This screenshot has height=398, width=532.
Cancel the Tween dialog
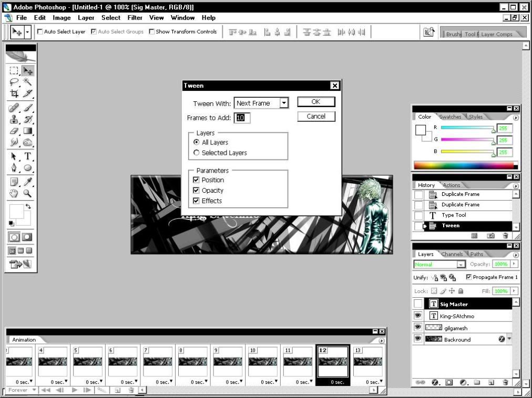point(316,116)
